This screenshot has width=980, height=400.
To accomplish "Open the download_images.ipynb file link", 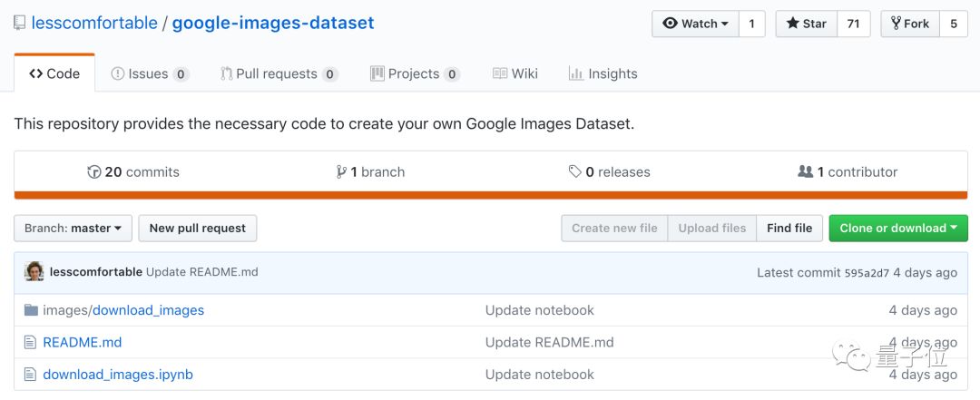I will click(118, 375).
